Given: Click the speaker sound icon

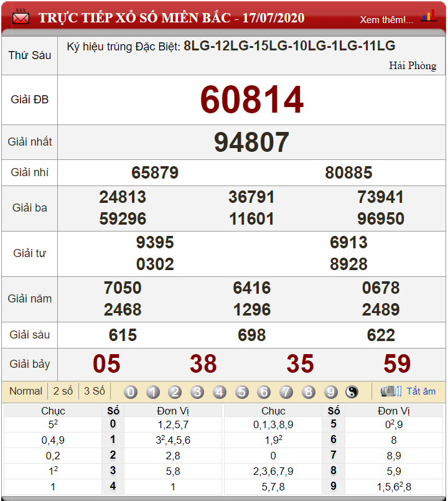Looking at the screenshot, I should [x=391, y=391].
